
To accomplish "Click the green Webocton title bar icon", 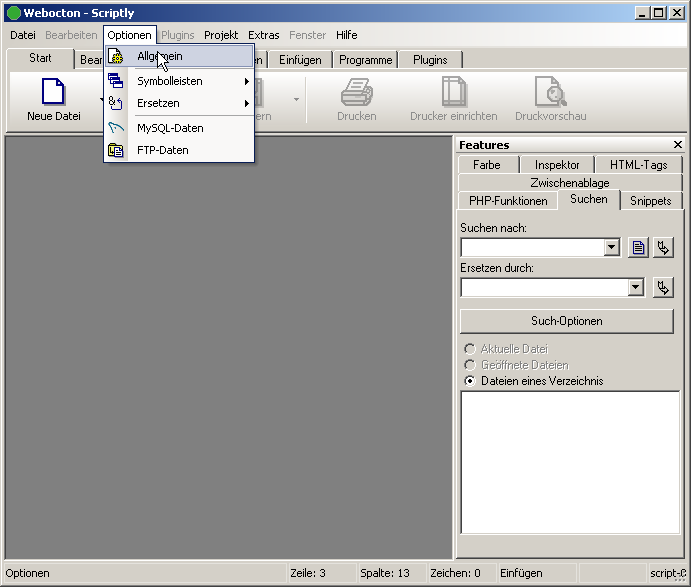I will click(x=14, y=13).
